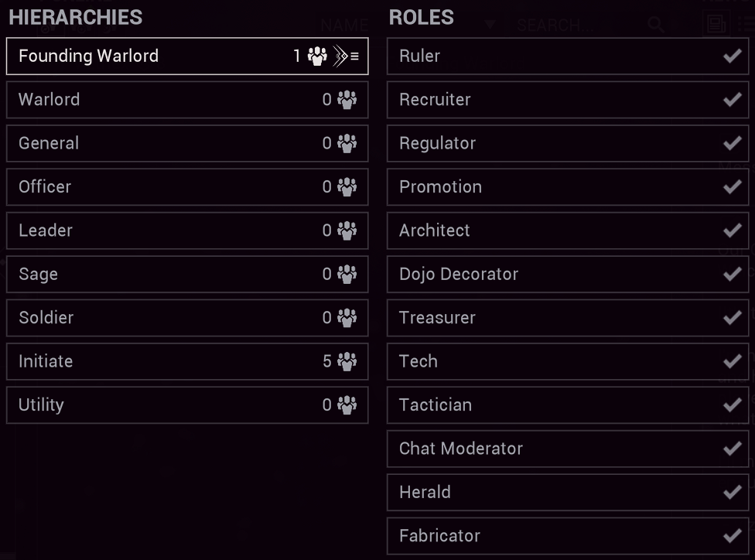Select the Sage hierarchy rank
Viewport: 755px width, 560px height.
tap(186, 274)
